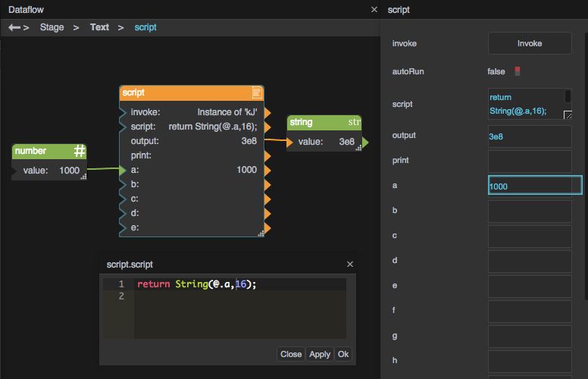Image resolution: width=588 pixels, height=379 pixels.
Task: Select the number node value 1000
Action: (x=70, y=171)
